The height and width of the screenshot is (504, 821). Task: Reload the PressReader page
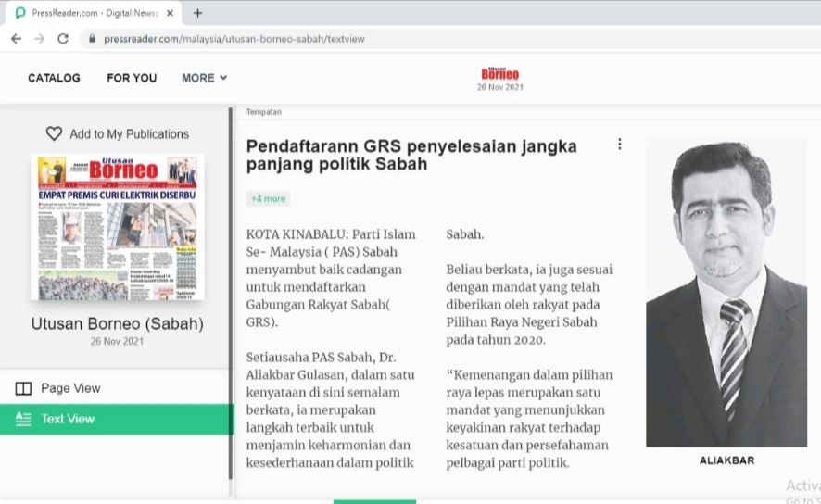pyautogui.click(x=63, y=39)
